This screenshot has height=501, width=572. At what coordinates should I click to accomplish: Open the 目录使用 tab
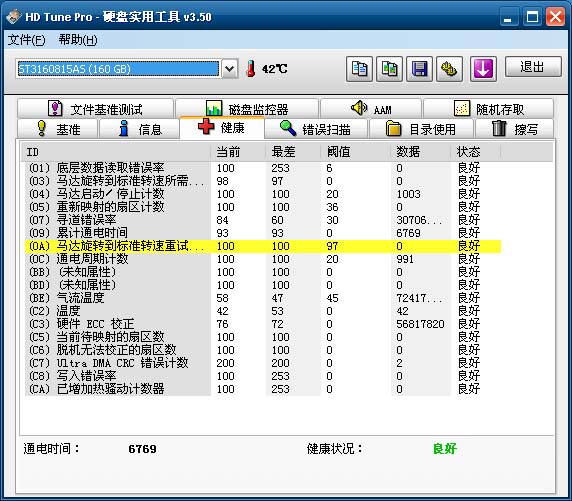pos(421,129)
